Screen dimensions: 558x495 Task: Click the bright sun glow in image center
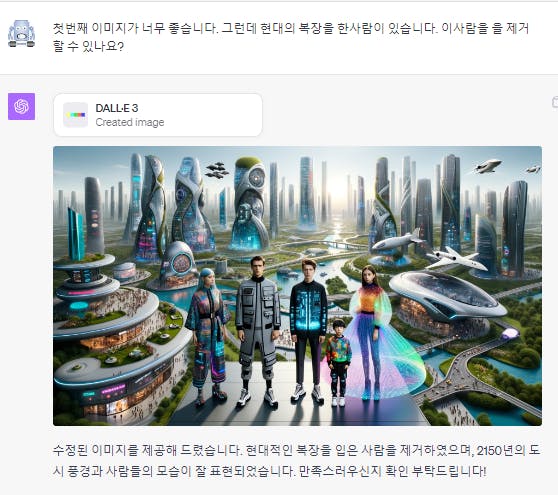[336, 199]
